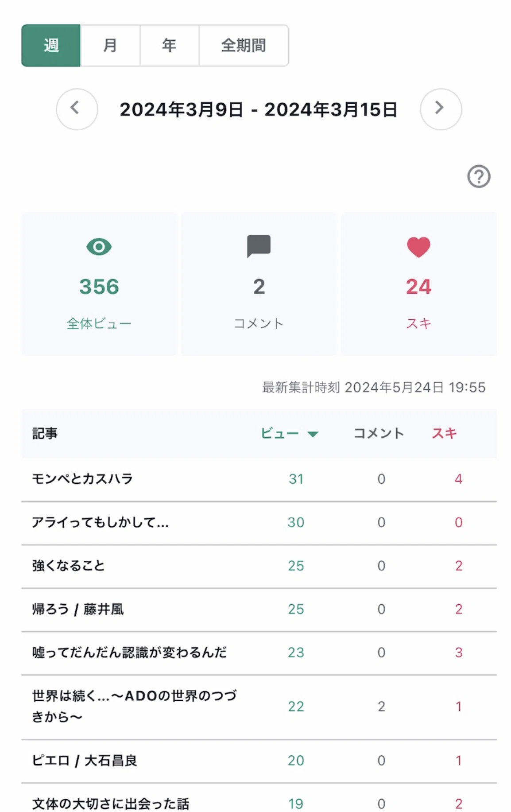Viewport: 511px width, 812px height.
Task: Go to next week with right chevron
Action: tap(441, 109)
